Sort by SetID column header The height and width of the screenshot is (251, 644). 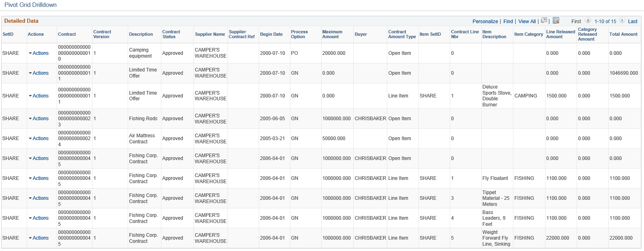coord(8,34)
